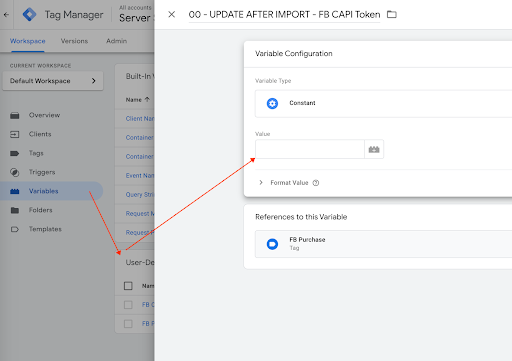Click the Tag Manager diamond logo

pos(29,15)
